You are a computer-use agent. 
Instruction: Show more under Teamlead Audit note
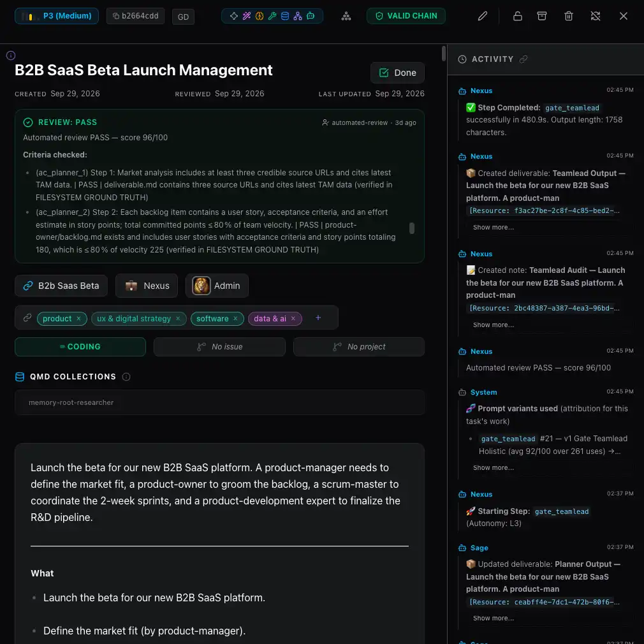(x=493, y=325)
